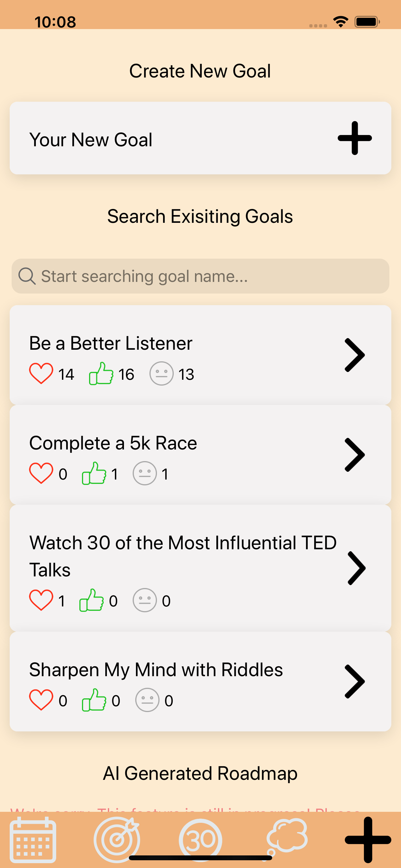Viewport: 401px width, 868px height.
Task: Open the calendar tab in bottom bar
Action: [x=33, y=839]
